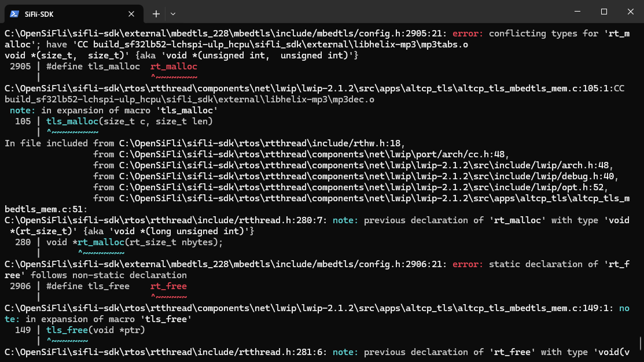Click cyan tls_free on source line 149

click(x=64, y=330)
